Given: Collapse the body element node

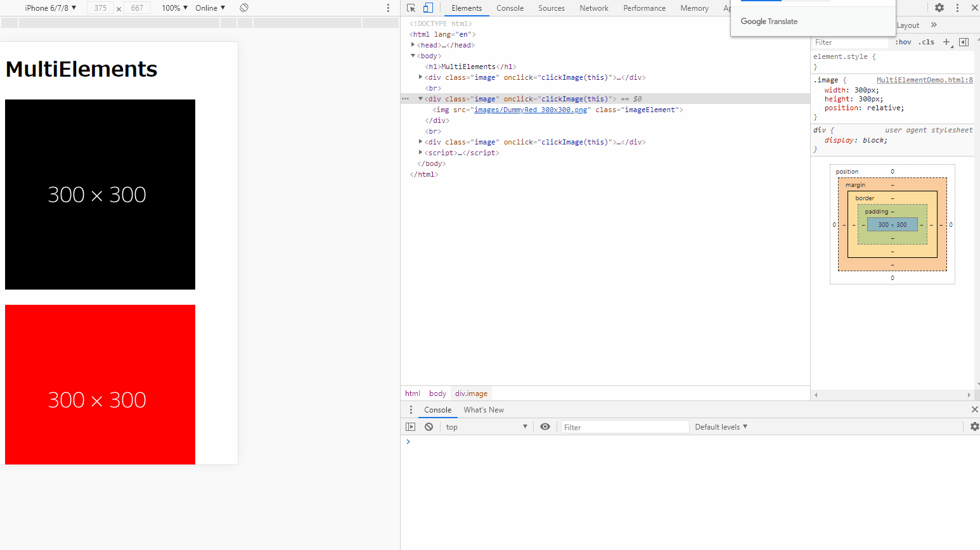Looking at the screenshot, I should pyautogui.click(x=413, y=56).
